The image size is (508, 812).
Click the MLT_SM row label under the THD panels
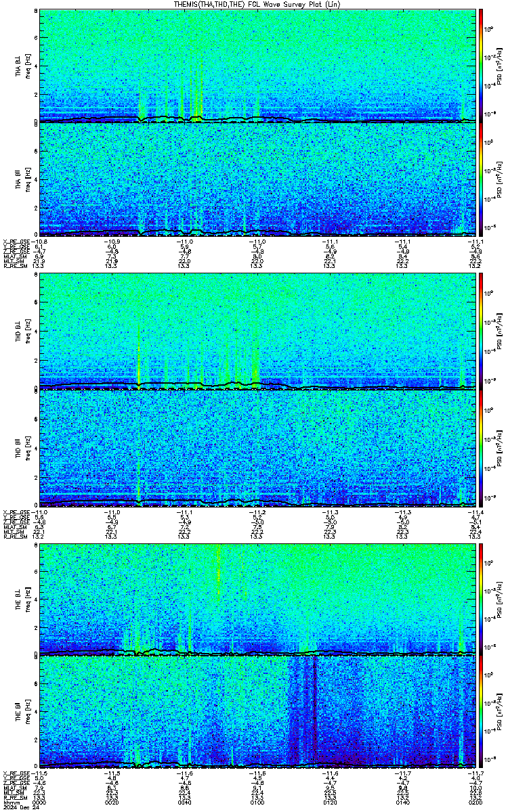click(14, 533)
